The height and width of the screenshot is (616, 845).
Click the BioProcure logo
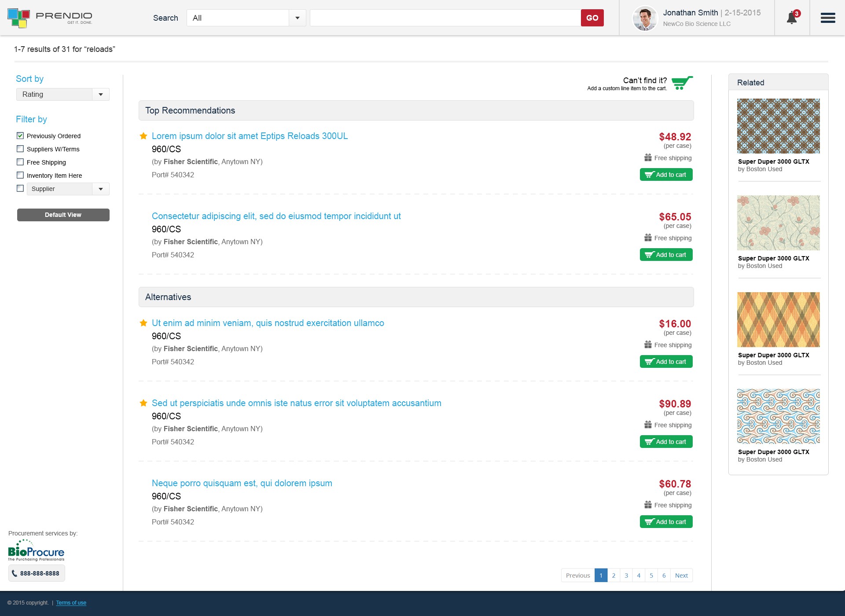[36, 551]
